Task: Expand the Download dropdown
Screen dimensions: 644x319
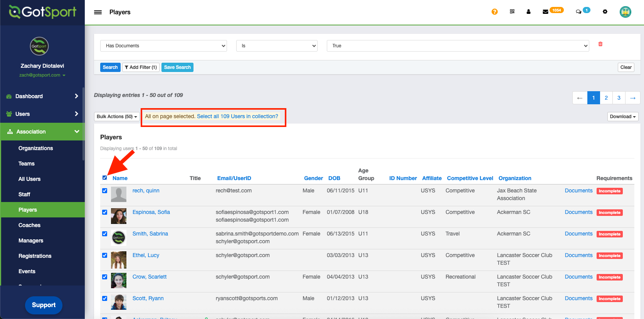Action: coord(622,117)
